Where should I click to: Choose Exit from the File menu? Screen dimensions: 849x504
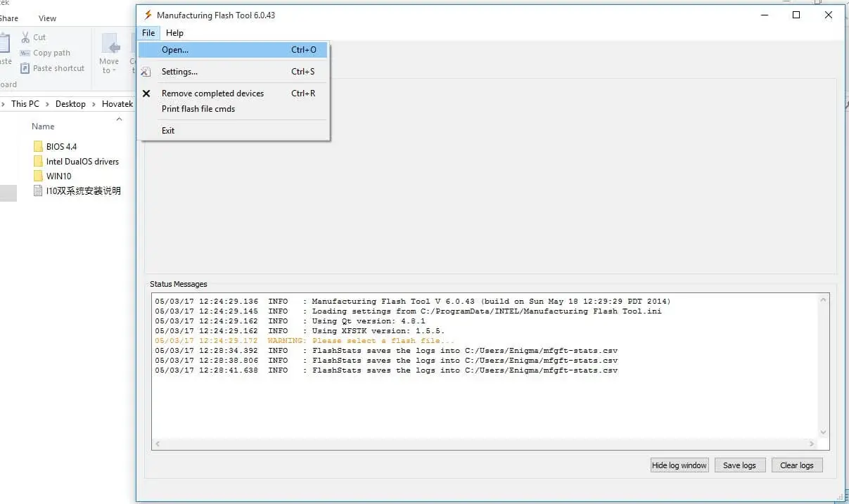(x=168, y=130)
